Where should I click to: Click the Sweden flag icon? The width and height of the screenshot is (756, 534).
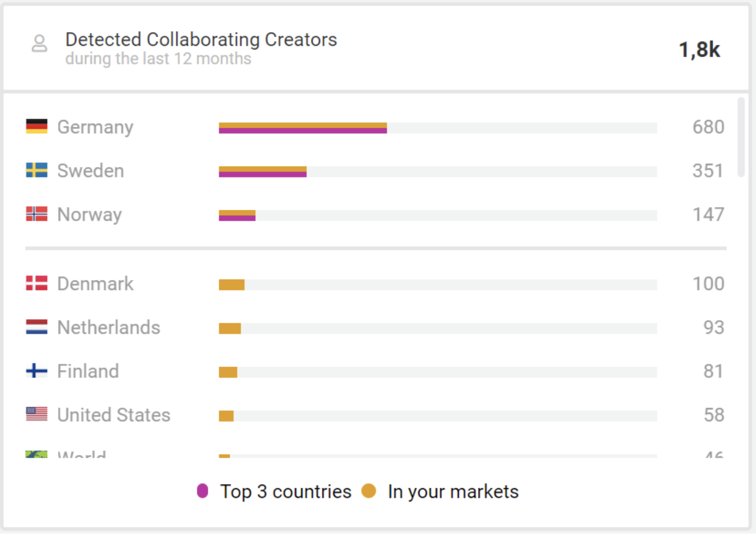pyautogui.click(x=37, y=170)
